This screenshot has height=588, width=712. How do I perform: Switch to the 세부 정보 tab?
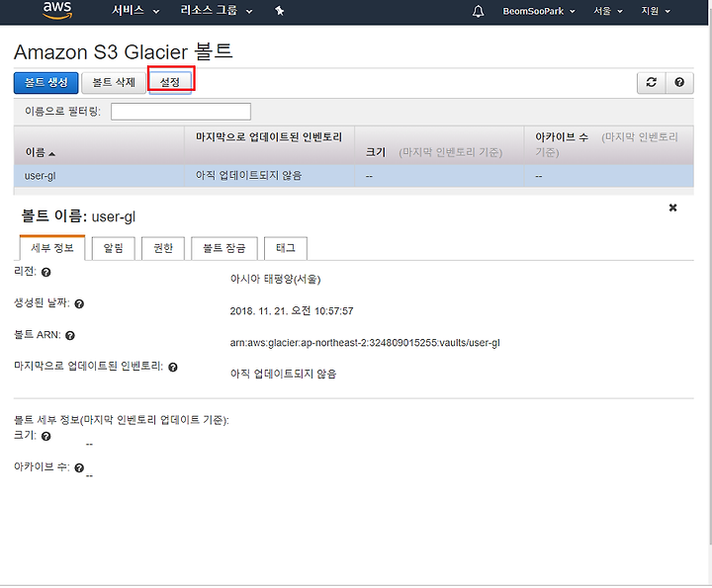coord(52,248)
